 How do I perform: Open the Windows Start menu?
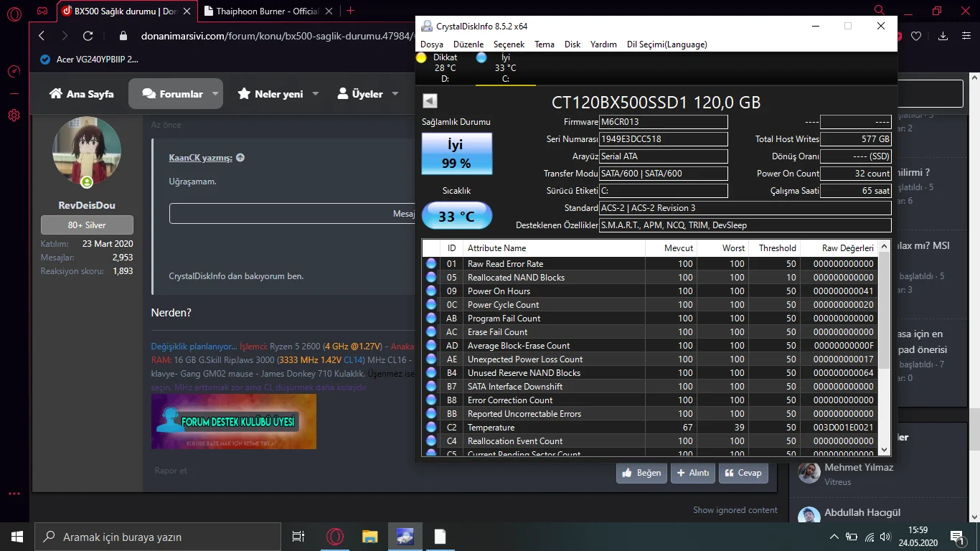coord(17,537)
